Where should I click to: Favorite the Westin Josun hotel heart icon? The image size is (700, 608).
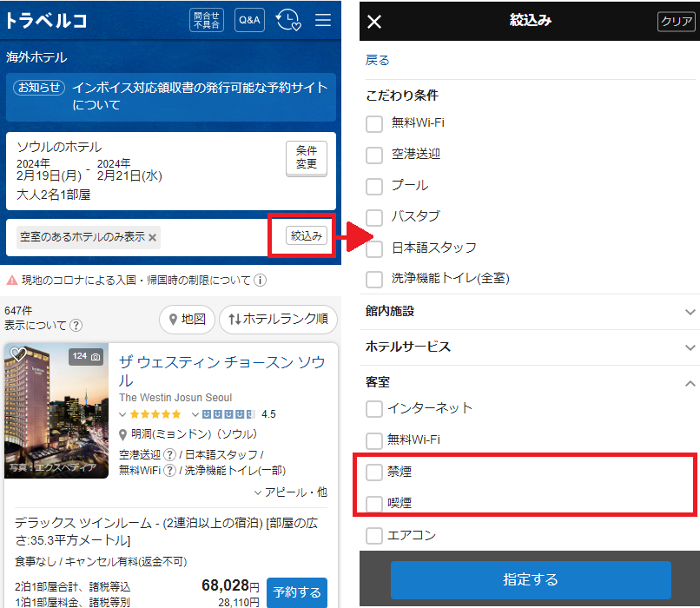(18, 355)
